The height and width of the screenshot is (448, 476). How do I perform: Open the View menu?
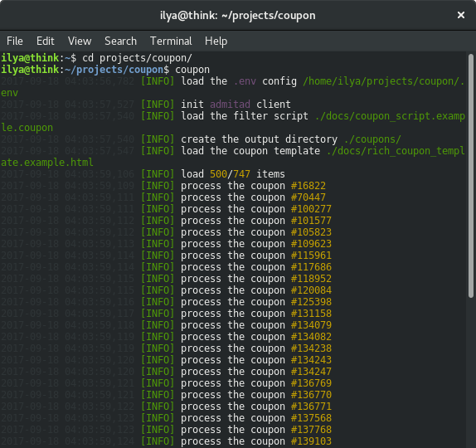click(80, 41)
